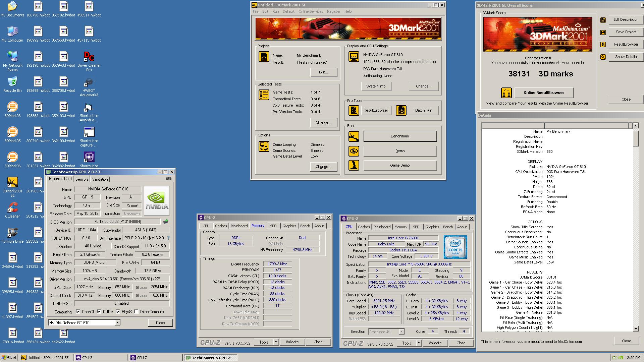Click the Bus Interface question mark
This screenshot has height=362, width=644.
[x=168, y=238]
